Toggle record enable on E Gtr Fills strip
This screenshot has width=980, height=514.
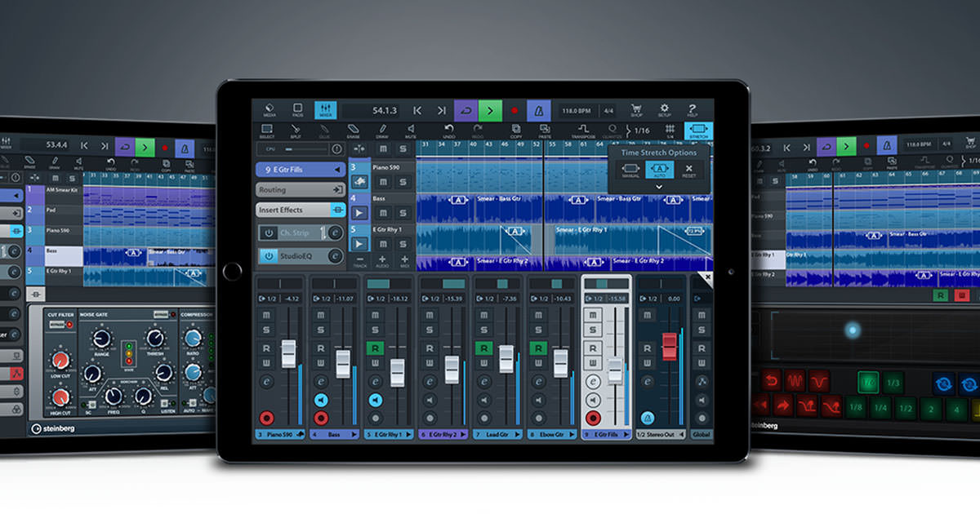tap(593, 418)
